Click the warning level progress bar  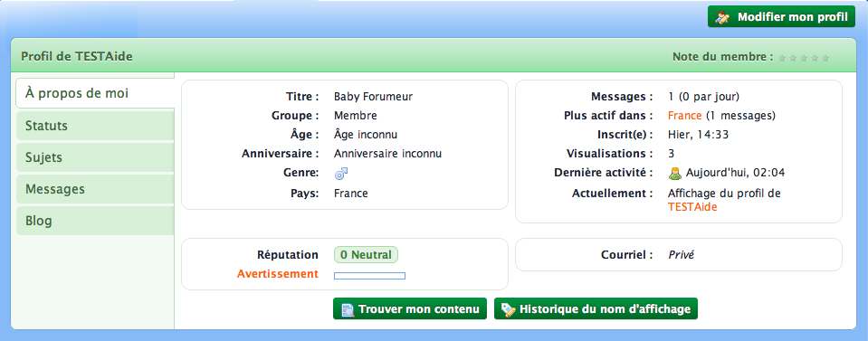[370, 276]
